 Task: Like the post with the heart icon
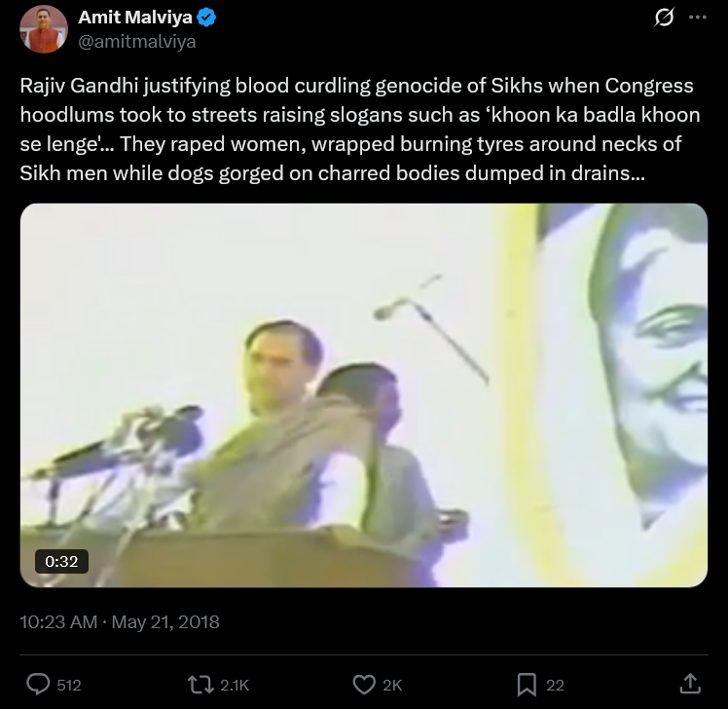coord(364,685)
